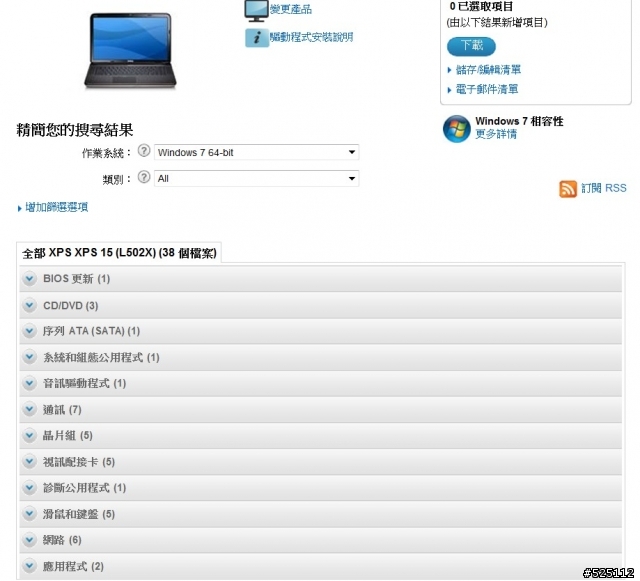640x581 pixels.
Task: Expand the BIOS 更新 (1) section
Action: click(320, 278)
